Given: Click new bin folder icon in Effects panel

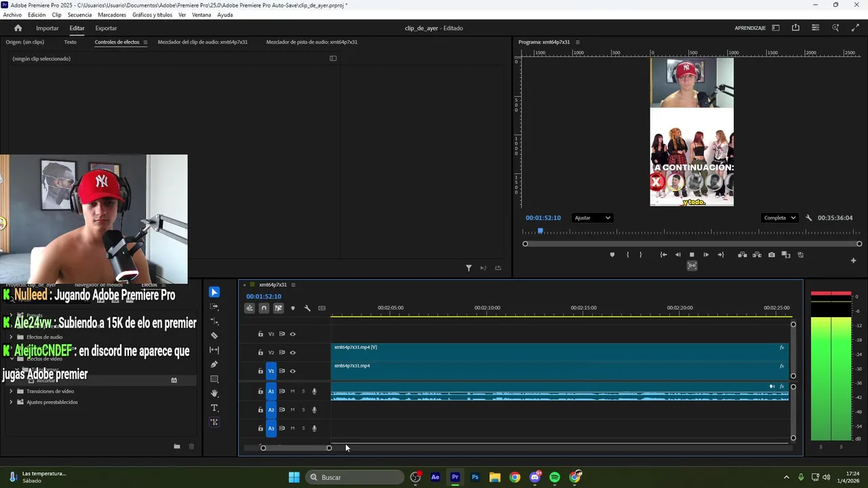Looking at the screenshot, I should click(x=177, y=446).
